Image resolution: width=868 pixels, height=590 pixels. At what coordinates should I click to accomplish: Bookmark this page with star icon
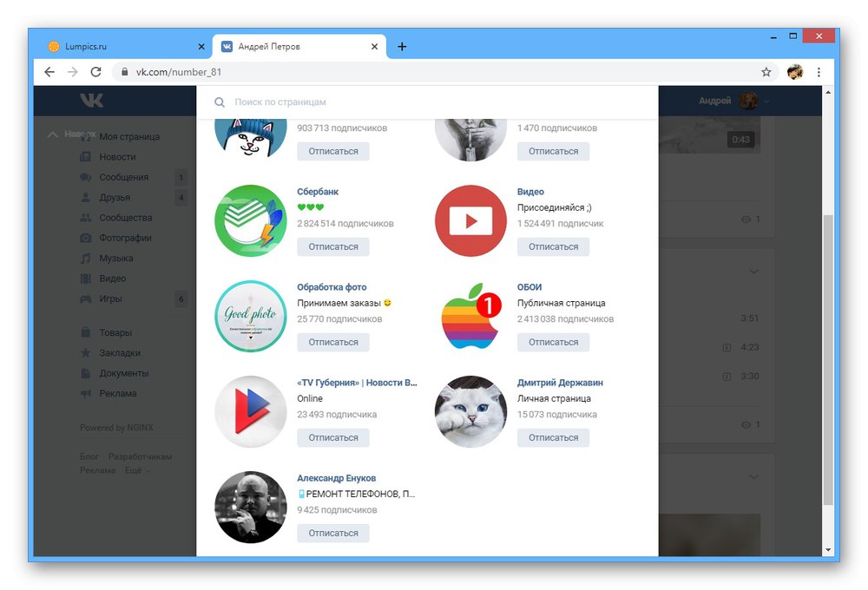(x=766, y=72)
